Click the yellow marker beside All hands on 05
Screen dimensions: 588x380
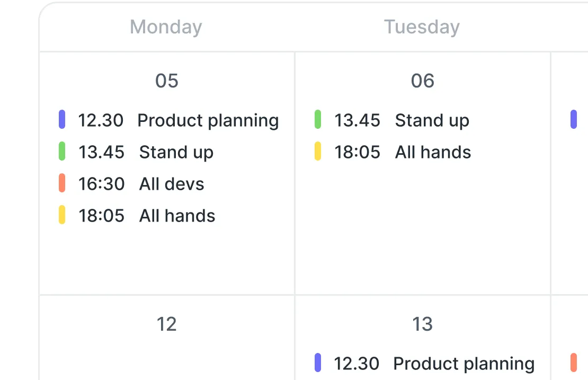coord(62,215)
